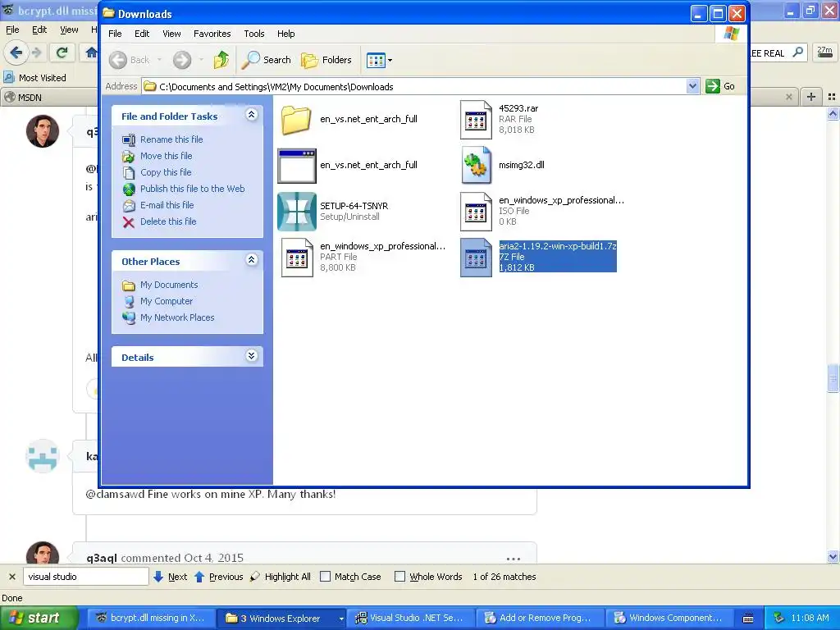840x630 pixels.
Task: Click the Publish this file to the Web icon
Action: click(x=129, y=189)
